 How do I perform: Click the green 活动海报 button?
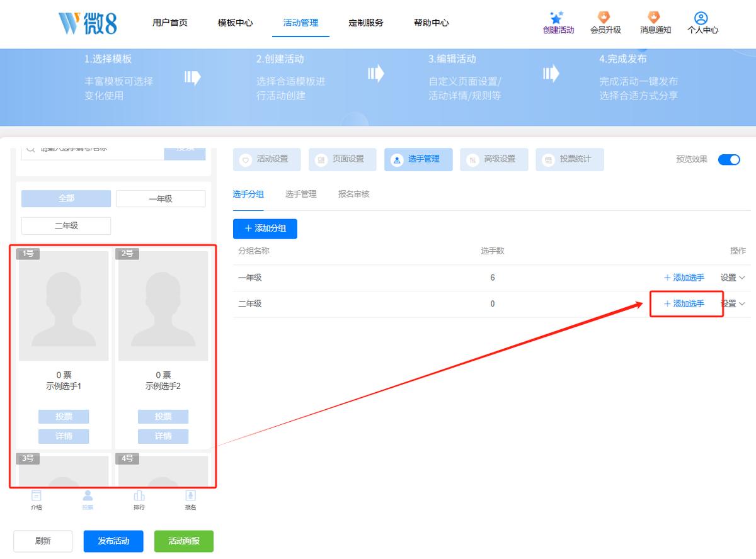coord(184,541)
